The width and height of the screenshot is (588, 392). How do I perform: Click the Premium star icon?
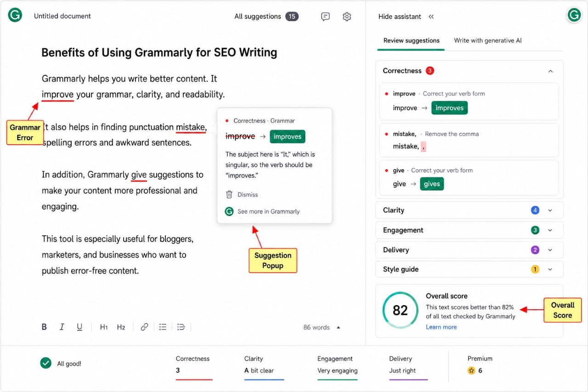point(471,370)
